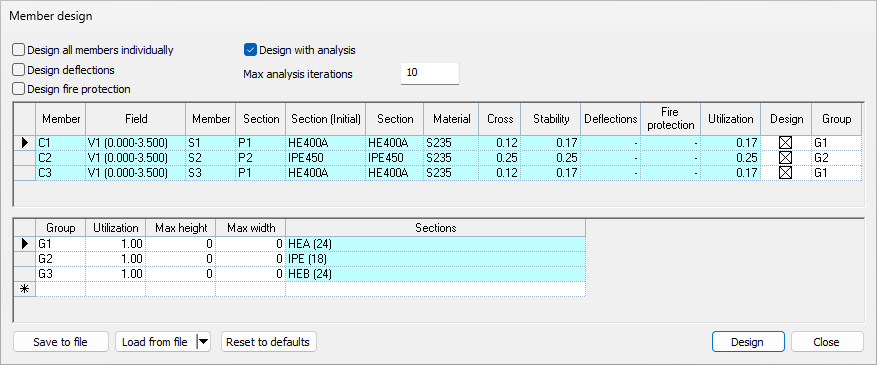Click IPE450 in Section (Initial) column

pyautogui.click(x=326, y=158)
